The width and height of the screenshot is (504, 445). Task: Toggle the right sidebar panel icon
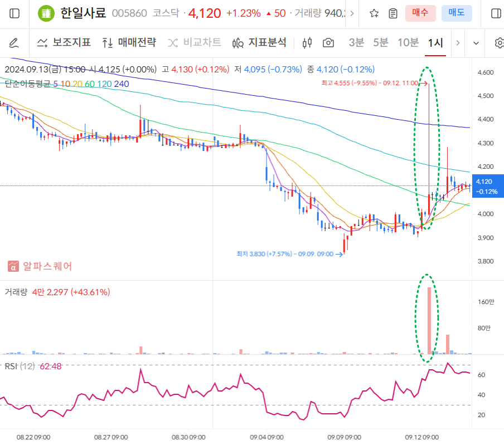pos(496,13)
